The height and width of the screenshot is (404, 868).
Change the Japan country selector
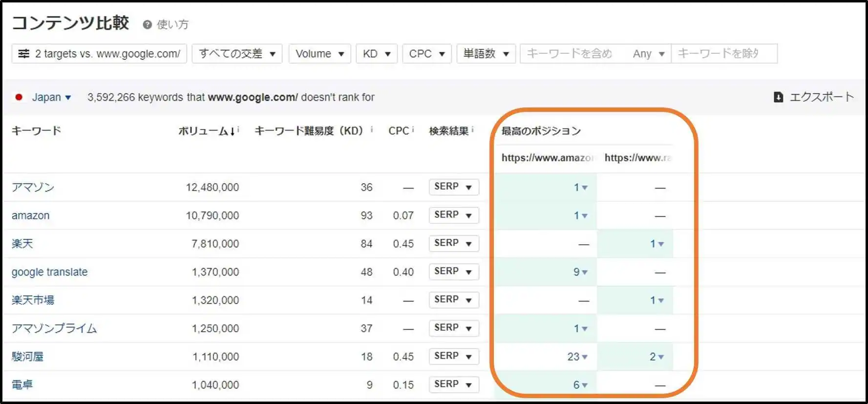pos(51,97)
